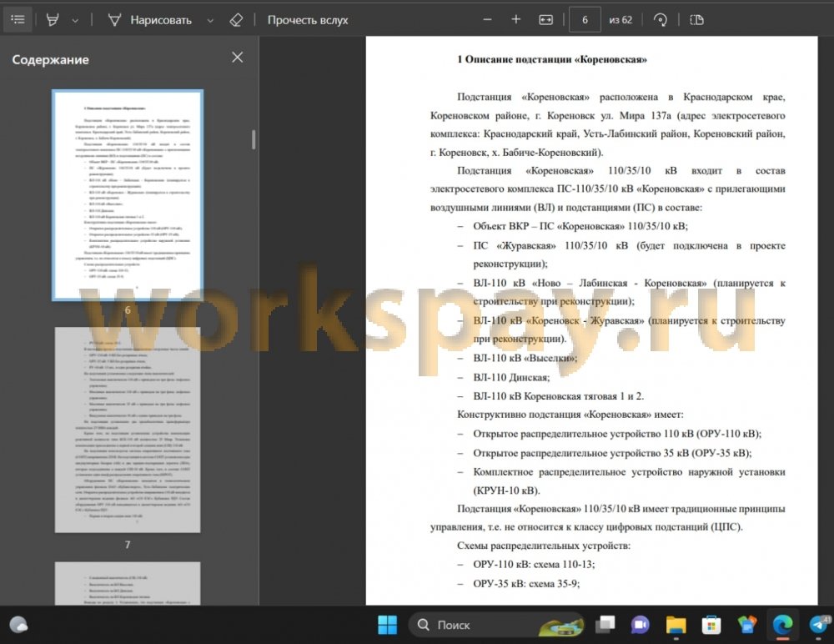Open Telegram from taskbar
This screenshot has height=644, width=834.
pos(819,625)
